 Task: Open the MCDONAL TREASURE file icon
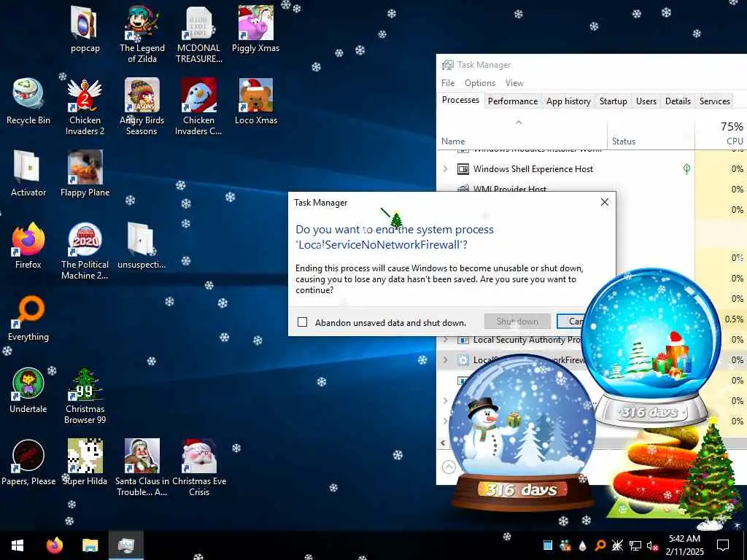[x=198, y=34]
